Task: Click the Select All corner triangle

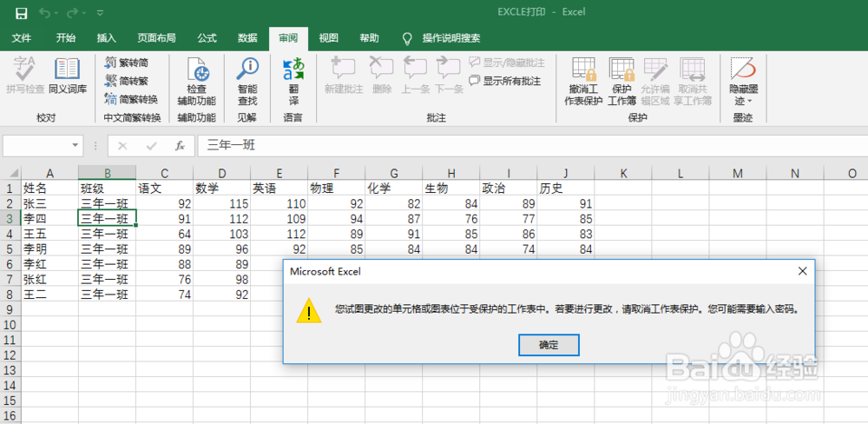Action: 15,174
